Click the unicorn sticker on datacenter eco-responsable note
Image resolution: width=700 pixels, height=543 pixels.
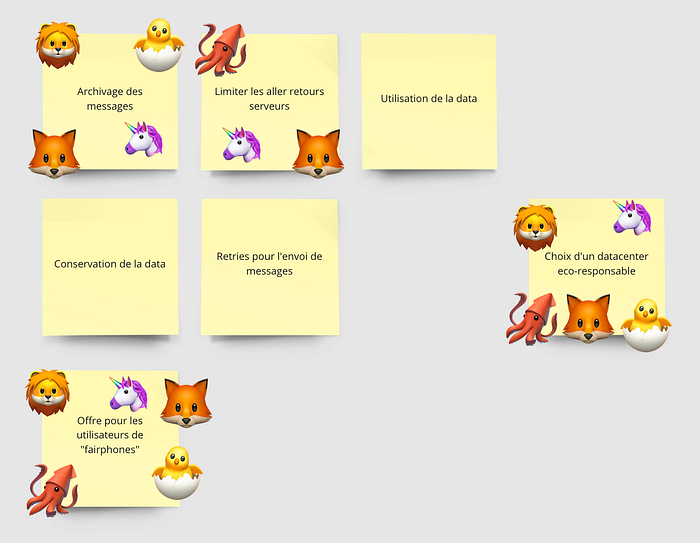point(632,217)
